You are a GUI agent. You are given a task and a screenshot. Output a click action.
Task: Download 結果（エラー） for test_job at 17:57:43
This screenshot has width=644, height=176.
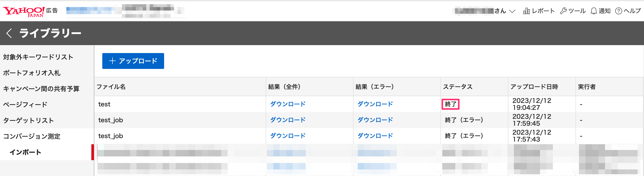point(375,136)
